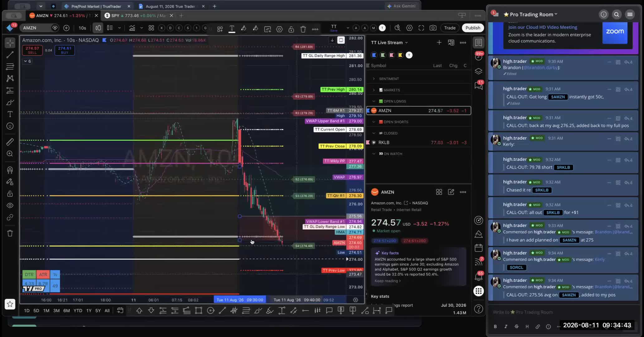
Task: Open the notifications bell with 65 badge
Action: coord(478,276)
